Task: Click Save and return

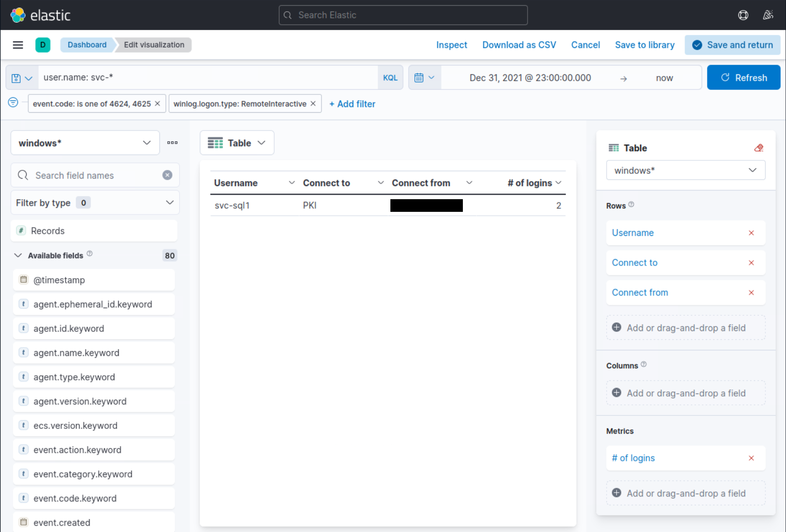Action: click(732, 45)
